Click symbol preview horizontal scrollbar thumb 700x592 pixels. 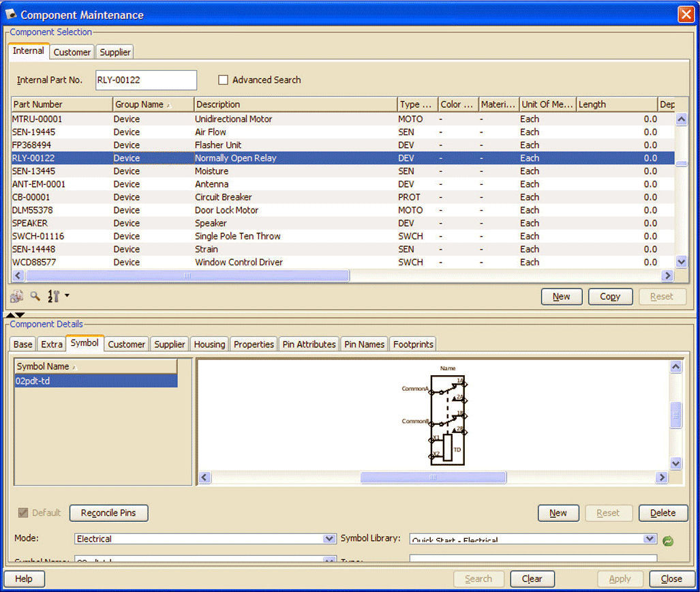[x=433, y=477]
